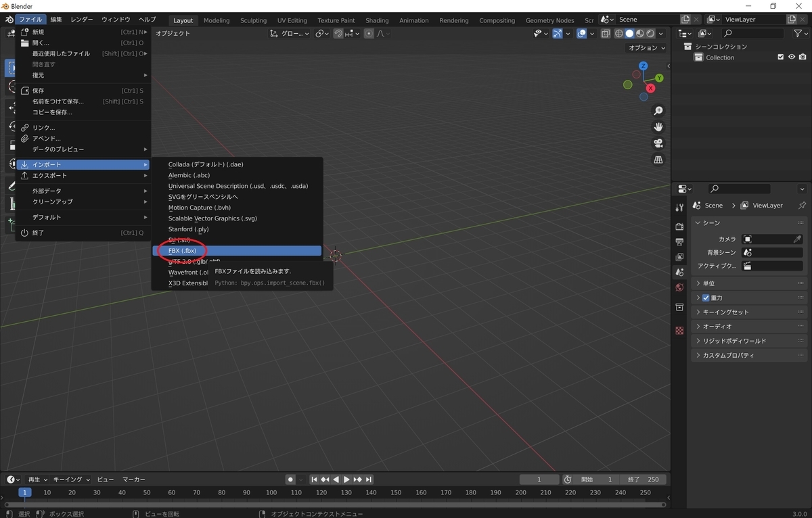Add new view layer icon
The width and height of the screenshot is (812, 518).
pyautogui.click(x=792, y=20)
